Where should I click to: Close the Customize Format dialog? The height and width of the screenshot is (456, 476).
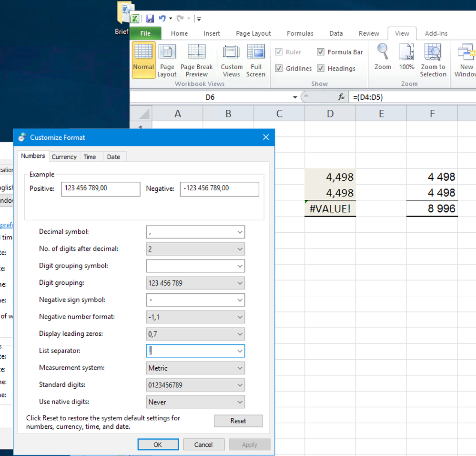point(266,137)
